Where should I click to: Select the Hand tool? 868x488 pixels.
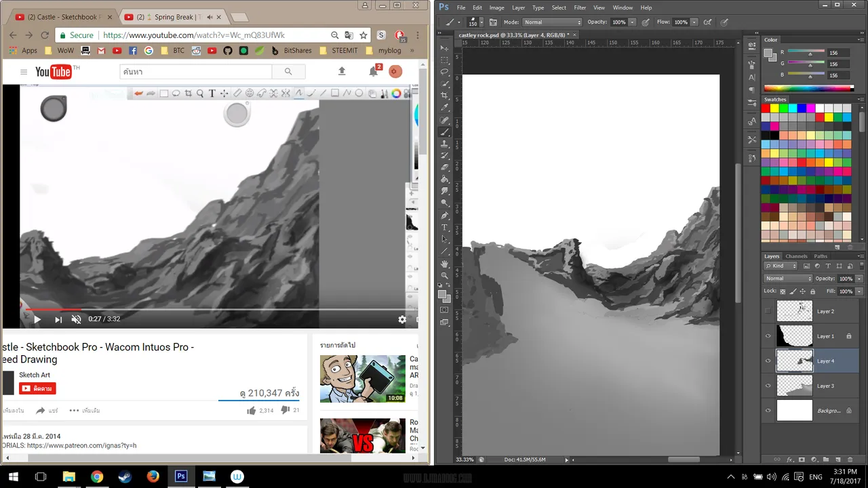[445, 264]
